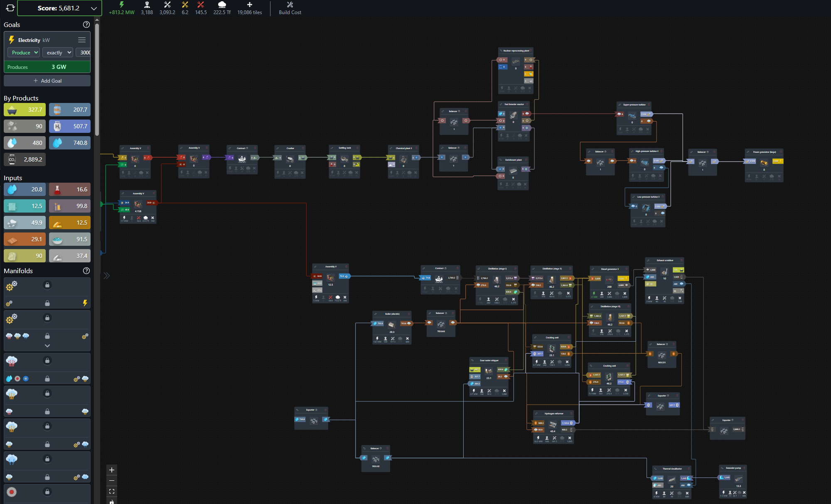Toggle the lock on first manifold
This screenshot has height=504, width=831.
pyautogui.click(x=47, y=285)
